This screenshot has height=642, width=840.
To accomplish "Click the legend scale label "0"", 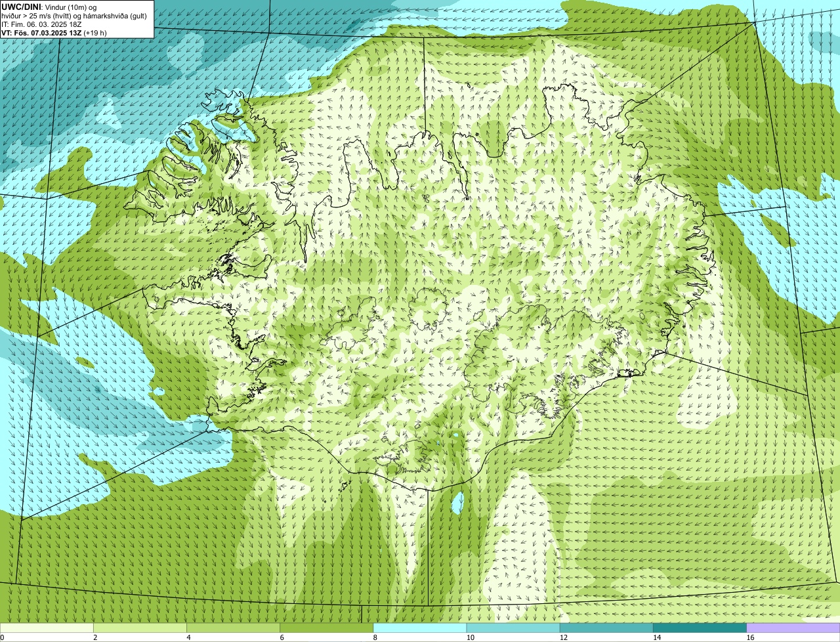I will 2,637.
